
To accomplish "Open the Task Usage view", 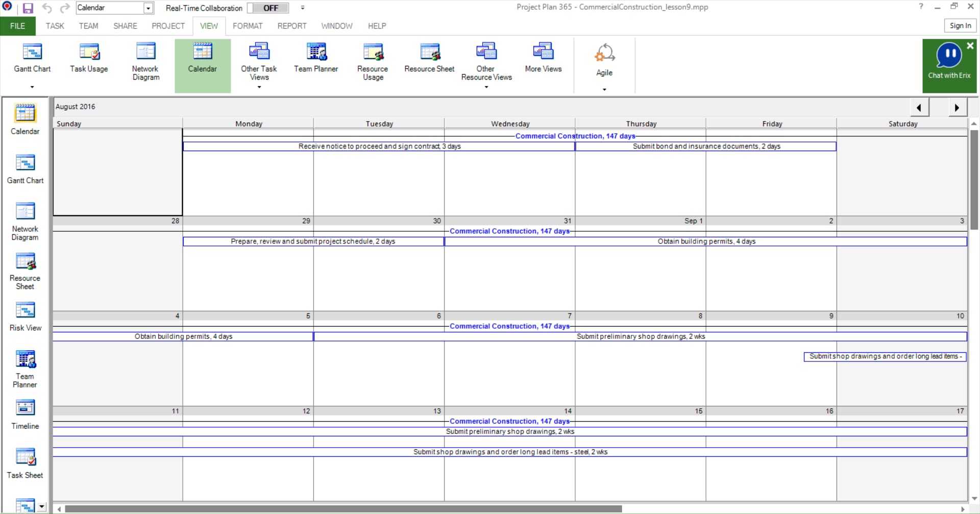I will pos(88,58).
